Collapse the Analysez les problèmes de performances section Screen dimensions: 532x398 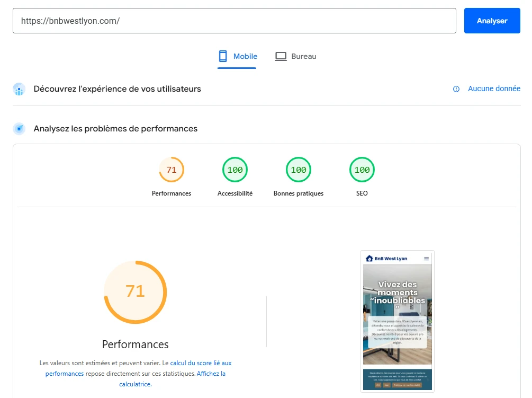pyautogui.click(x=115, y=128)
